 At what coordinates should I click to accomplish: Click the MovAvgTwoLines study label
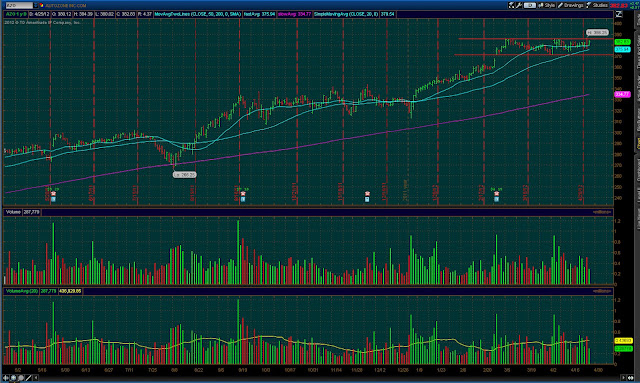tap(198, 14)
